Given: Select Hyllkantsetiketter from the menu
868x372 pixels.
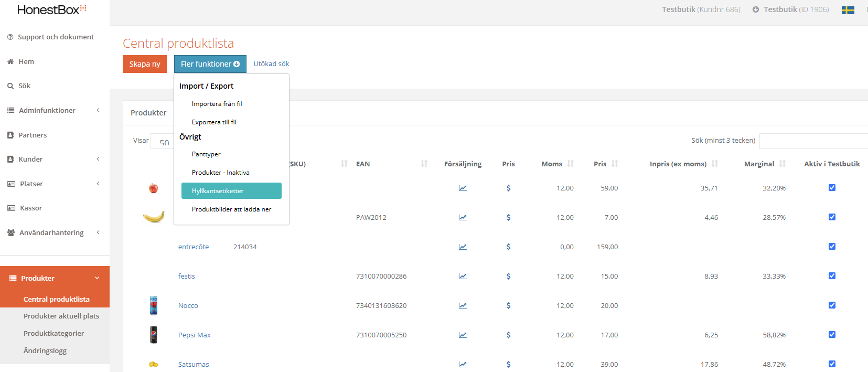Looking at the screenshot, I should [x=231, y=191].
